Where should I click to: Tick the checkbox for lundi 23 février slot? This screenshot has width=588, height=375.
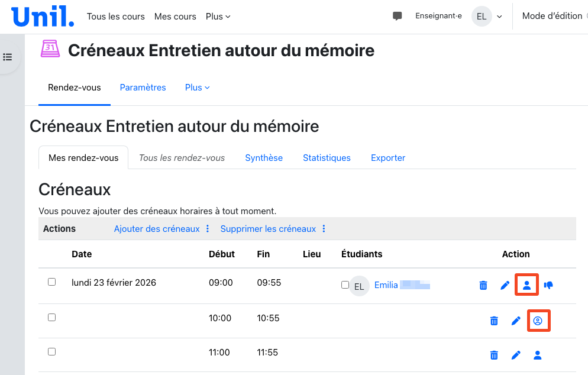tap(51, 282)
